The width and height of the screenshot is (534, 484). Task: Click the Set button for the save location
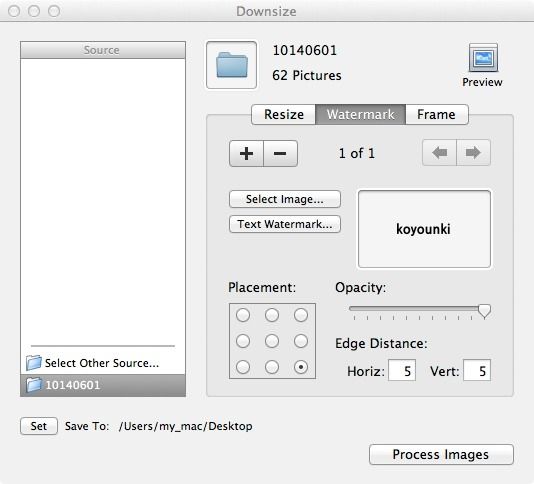click(x=39, y=426)
